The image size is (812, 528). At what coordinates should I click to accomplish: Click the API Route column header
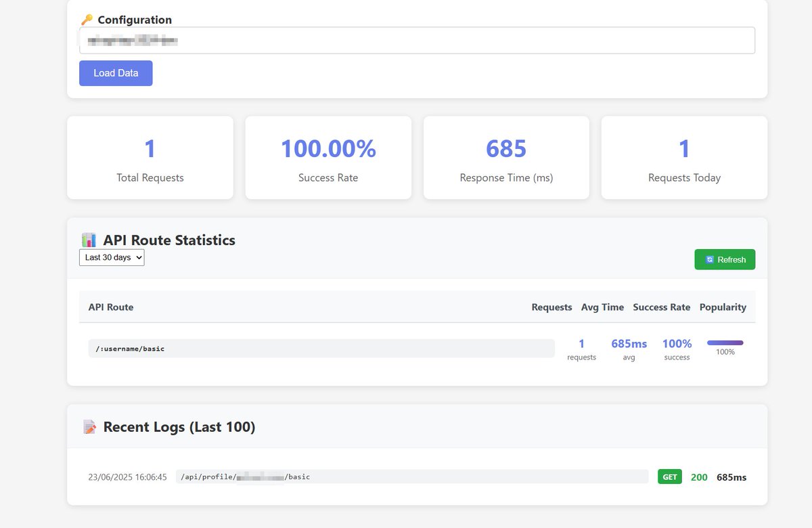(111, 307)
